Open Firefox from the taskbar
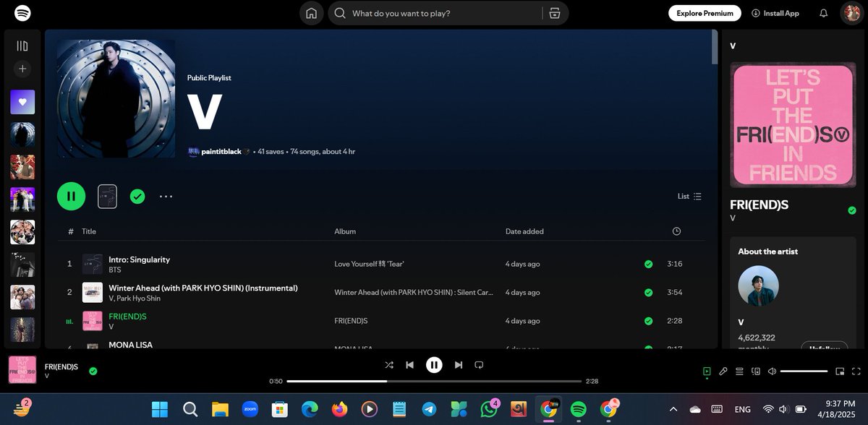Viewport: 868px width, 425px height. (339, 409)
